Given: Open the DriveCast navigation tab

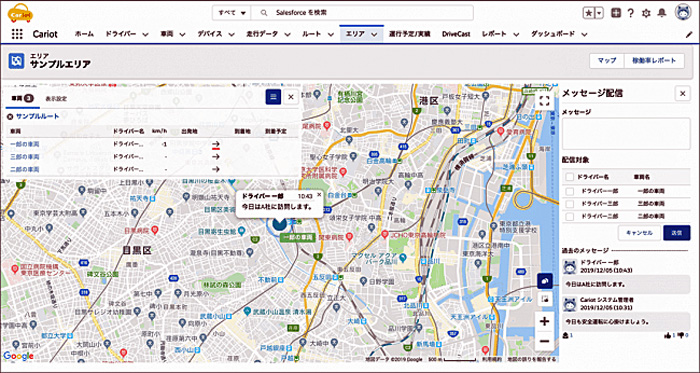Looking at the screenshot, I should point(456,34).
